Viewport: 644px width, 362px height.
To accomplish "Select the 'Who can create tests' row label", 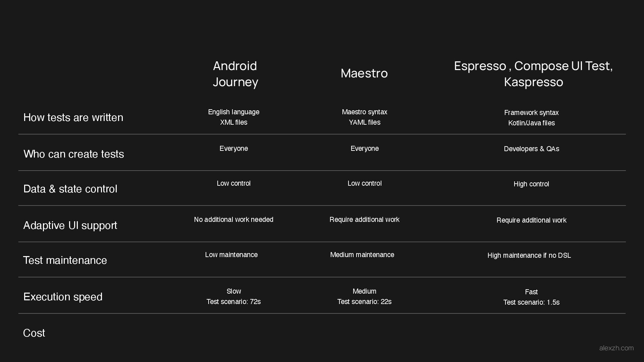I will (x=74, y=154).
